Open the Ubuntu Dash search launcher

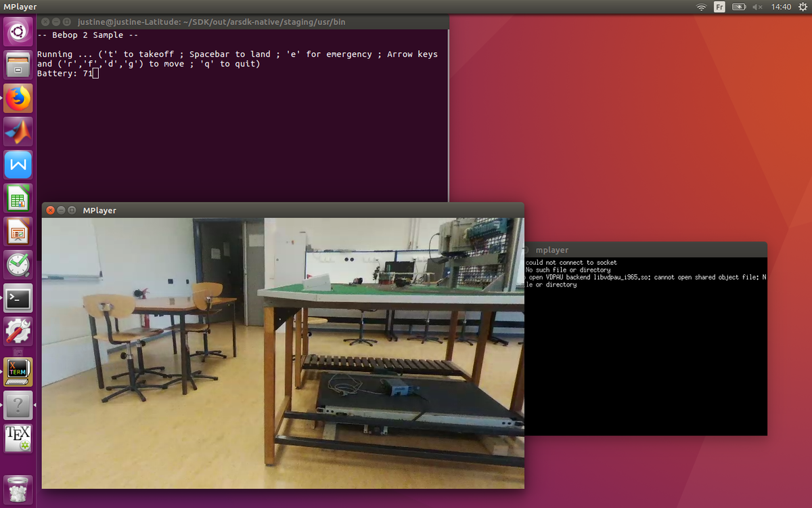(x=19, y=32)
